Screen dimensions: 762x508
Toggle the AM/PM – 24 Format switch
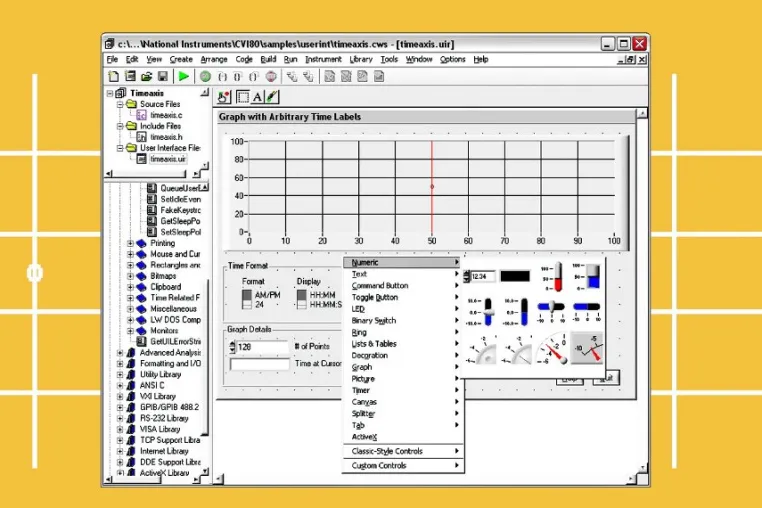[247, 299]
